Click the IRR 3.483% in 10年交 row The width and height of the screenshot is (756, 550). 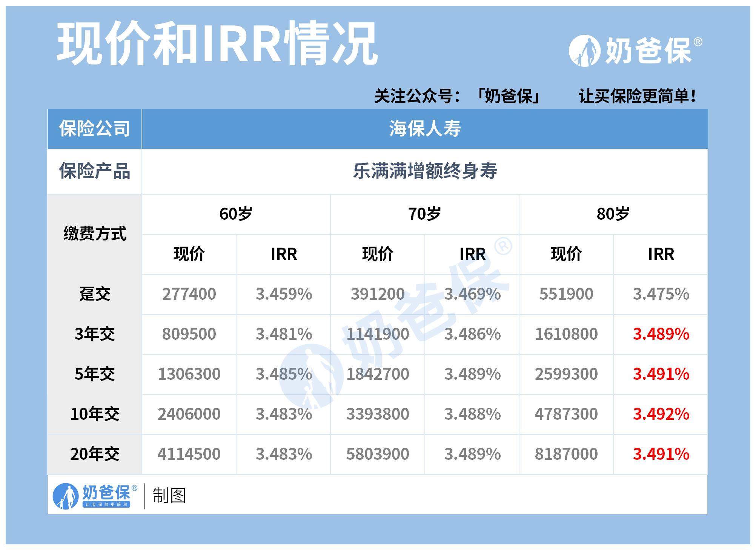pyautogui.click(x=284, y=414)
